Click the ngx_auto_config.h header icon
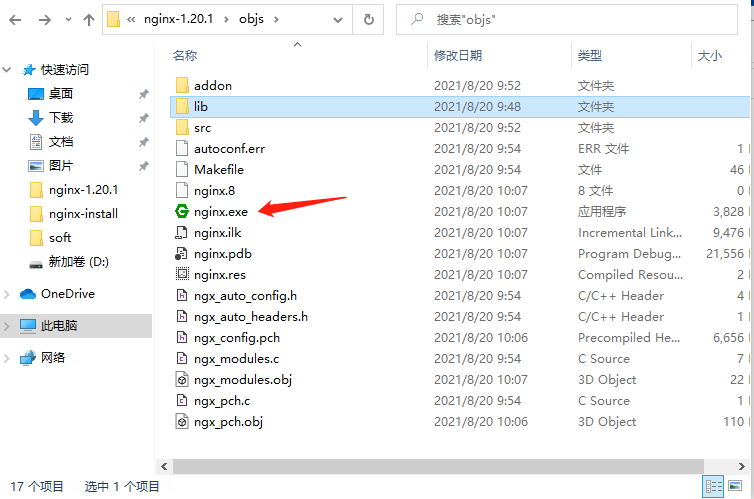 click(182, 296)
